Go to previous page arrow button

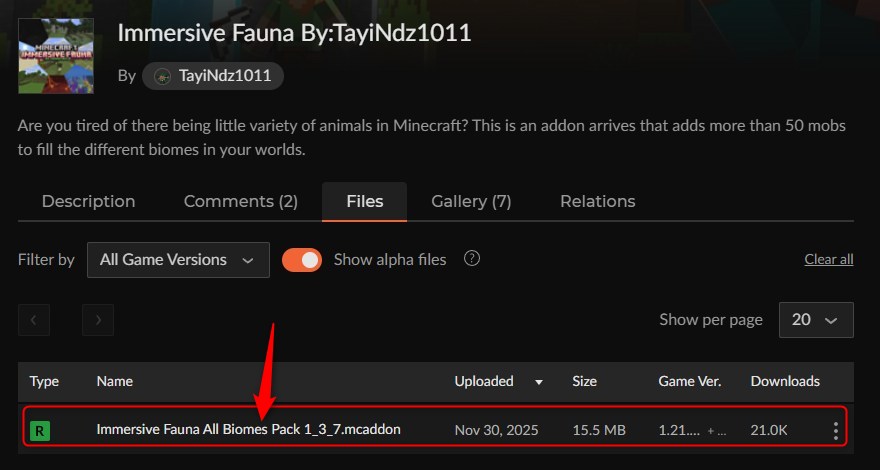[34, 320]
